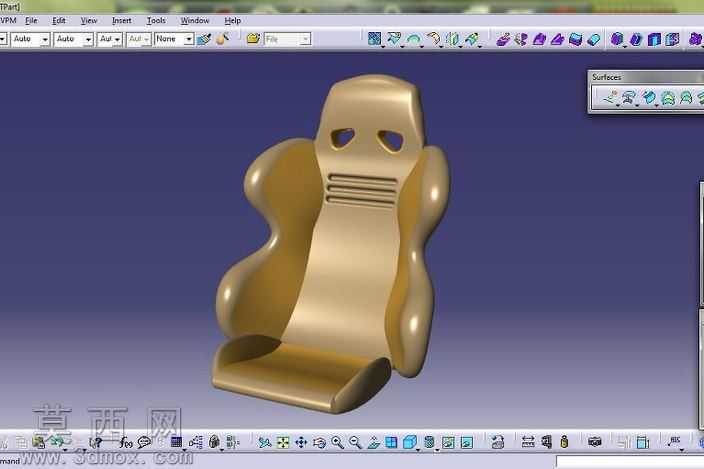Click the third blue surface icon in Surfaces toolbar
The image size is (704, 469).
648,96
